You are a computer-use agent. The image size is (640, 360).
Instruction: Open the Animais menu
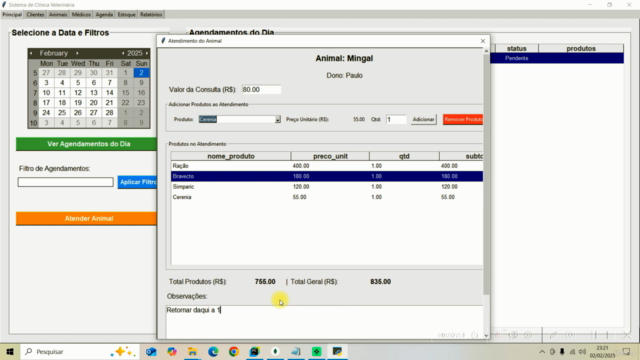pyautogui.click(x=58, y=15)
